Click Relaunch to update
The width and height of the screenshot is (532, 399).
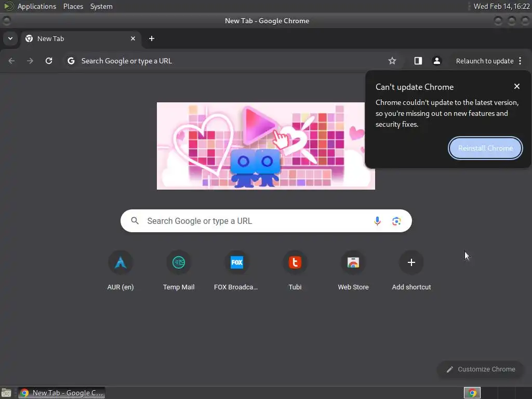pyautogui.click(x=485, y=61)
